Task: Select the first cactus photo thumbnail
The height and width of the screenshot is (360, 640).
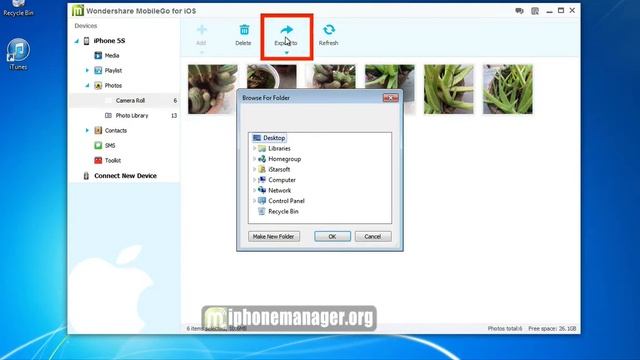Action: click(213, 89)
